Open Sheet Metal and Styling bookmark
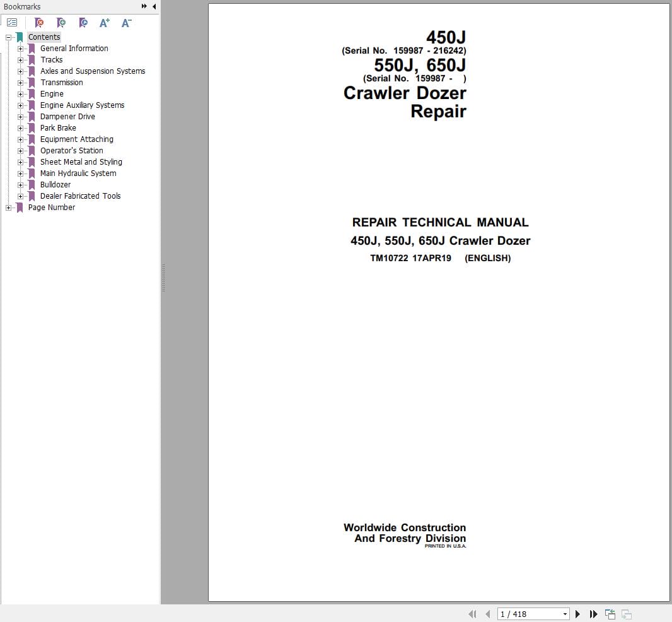Image resolution: width=672 pixels, height=622 pixels. pyautogui.click(x=81, y=162)
